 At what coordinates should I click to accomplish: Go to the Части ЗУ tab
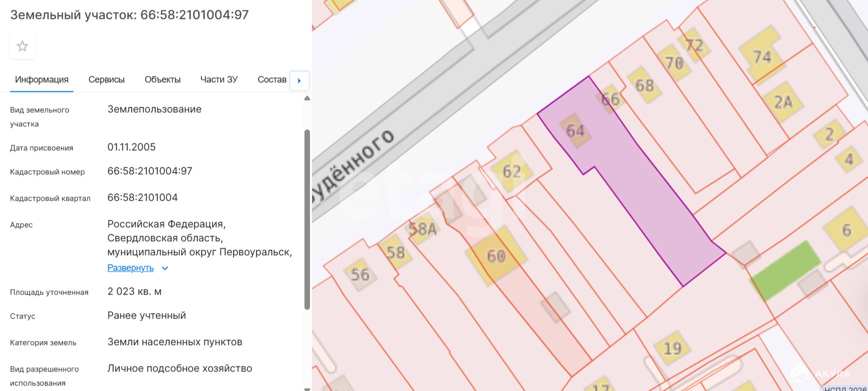tap(219, 80)
